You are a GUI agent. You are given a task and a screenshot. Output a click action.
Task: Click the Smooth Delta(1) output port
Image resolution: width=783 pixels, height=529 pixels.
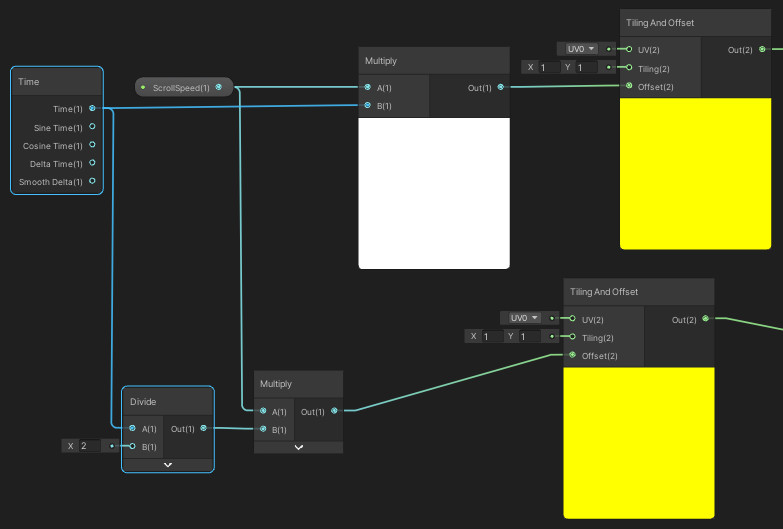[92, 181]
